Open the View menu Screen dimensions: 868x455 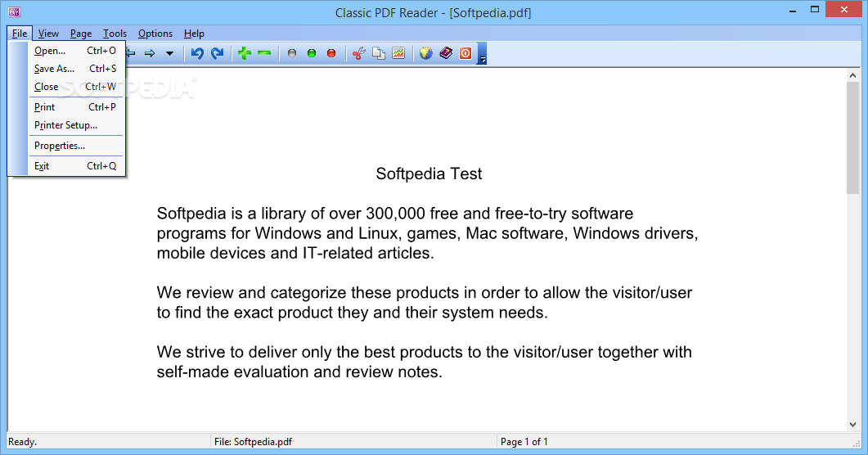pyautogui.click(x=49, y=34)
